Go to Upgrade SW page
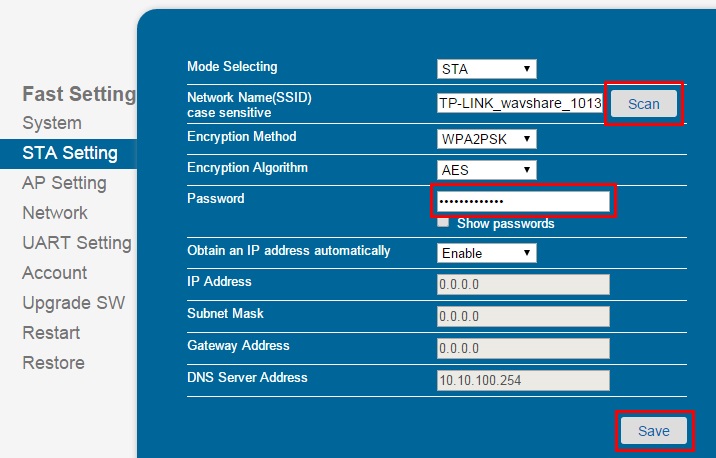The width and height of the screenshot is (716, 458). tap(74, 303)
